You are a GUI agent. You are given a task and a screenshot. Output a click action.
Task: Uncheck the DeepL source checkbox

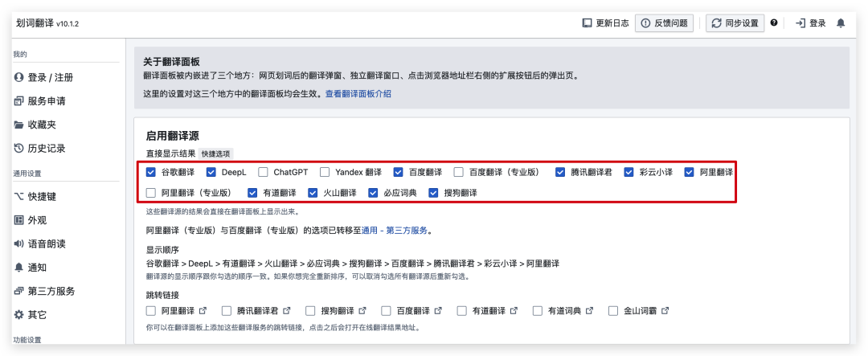(x=211, y=172)
